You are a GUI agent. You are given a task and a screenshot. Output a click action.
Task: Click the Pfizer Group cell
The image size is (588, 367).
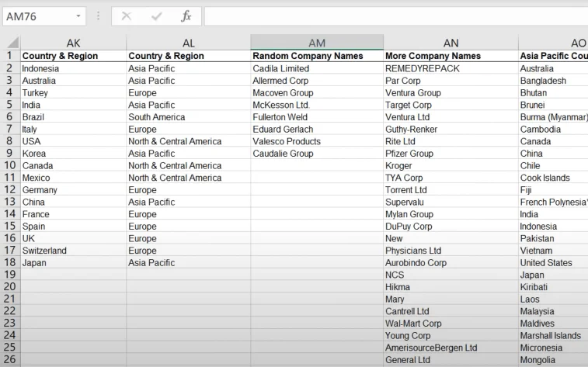(451, 154)
